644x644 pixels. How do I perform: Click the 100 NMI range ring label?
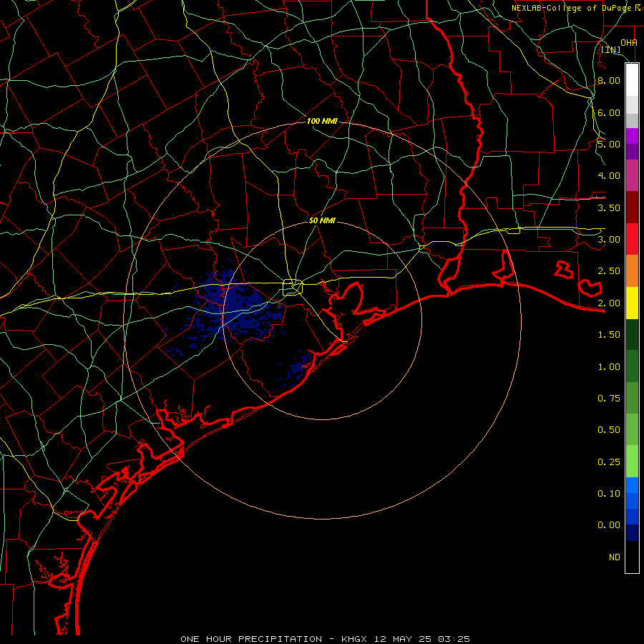(322, 121)
